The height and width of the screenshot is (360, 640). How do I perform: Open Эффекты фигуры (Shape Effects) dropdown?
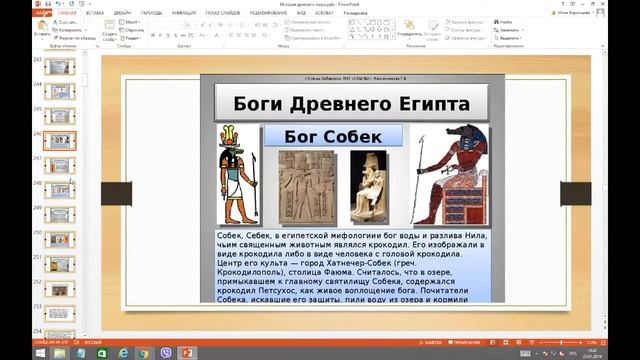466,38
